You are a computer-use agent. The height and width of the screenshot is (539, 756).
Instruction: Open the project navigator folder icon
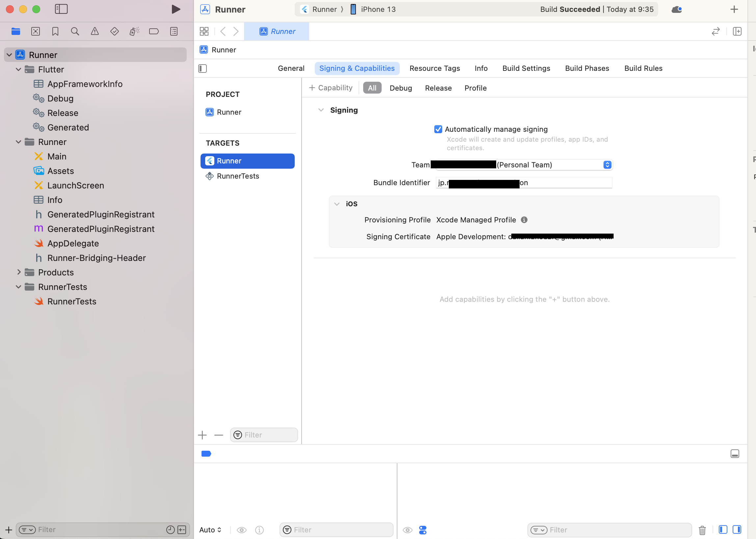click(x=15, y=32)
